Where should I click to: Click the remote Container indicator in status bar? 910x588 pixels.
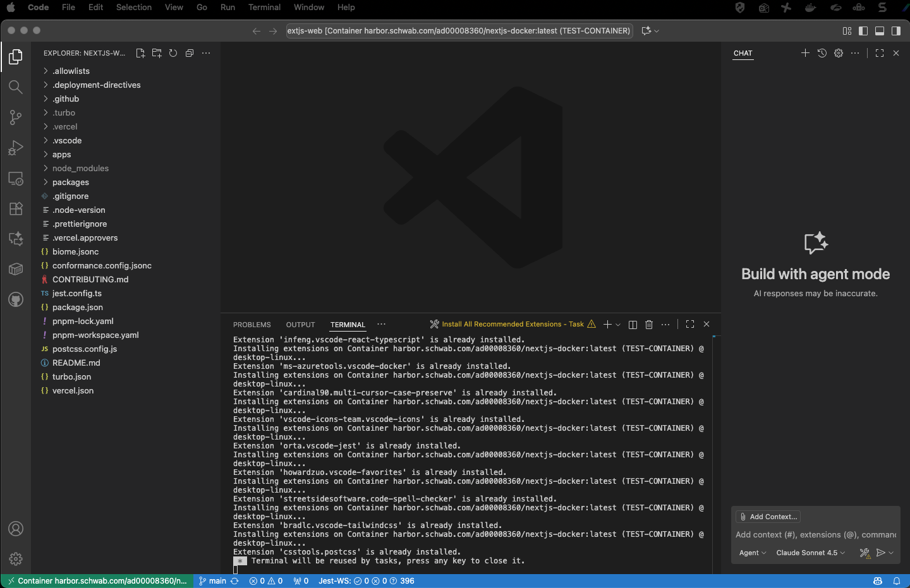(x=95, y=580)
